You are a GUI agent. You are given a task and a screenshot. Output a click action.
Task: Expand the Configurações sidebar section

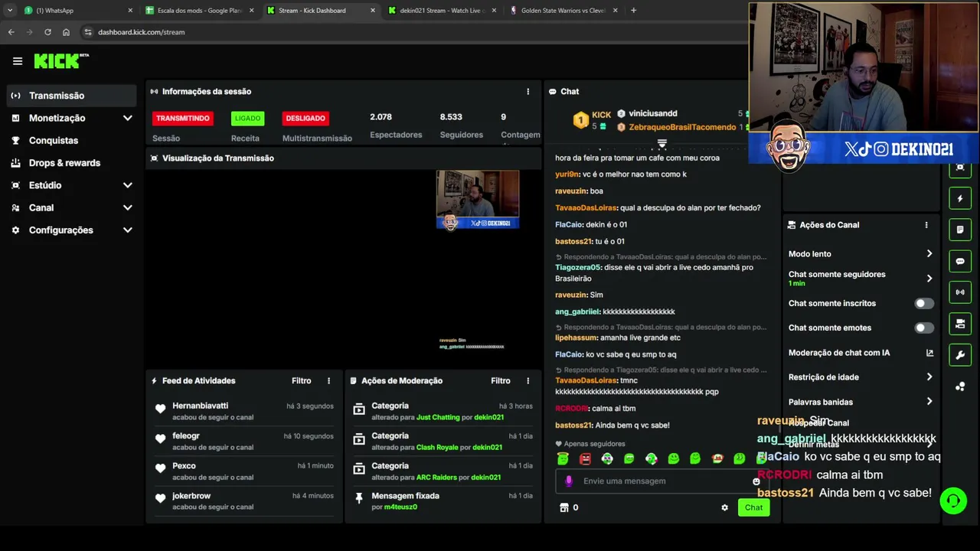tap(127, 230)
